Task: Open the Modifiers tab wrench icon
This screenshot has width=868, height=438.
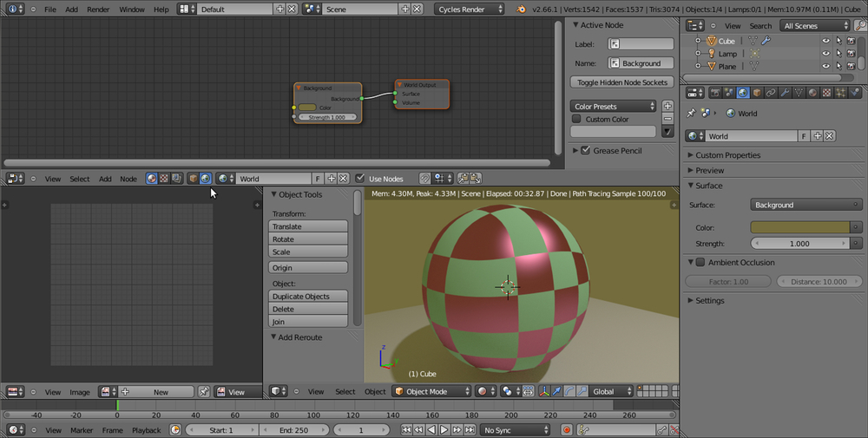Action: tap(785, 93)
